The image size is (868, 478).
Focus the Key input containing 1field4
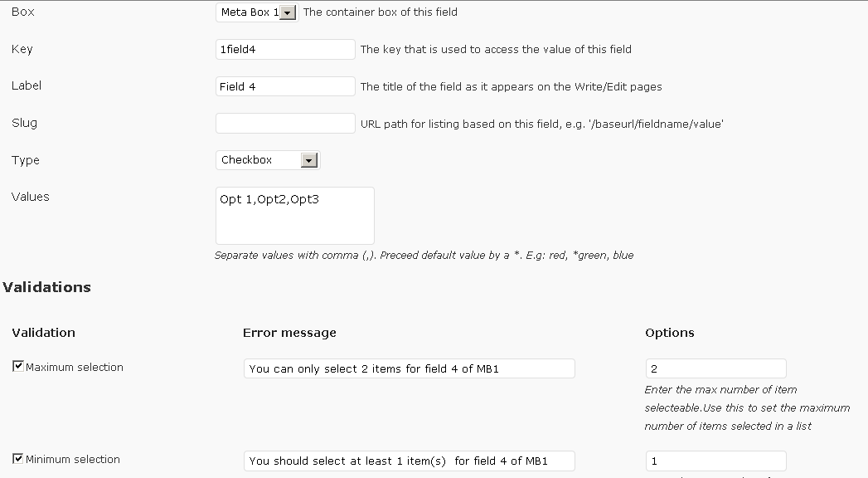click(285, 49)
